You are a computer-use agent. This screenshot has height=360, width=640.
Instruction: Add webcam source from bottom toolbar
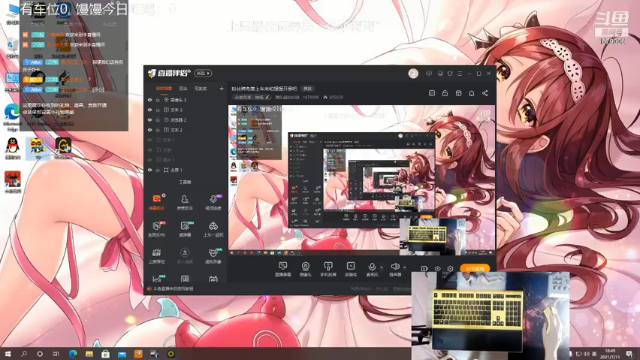tap(305, 269)
